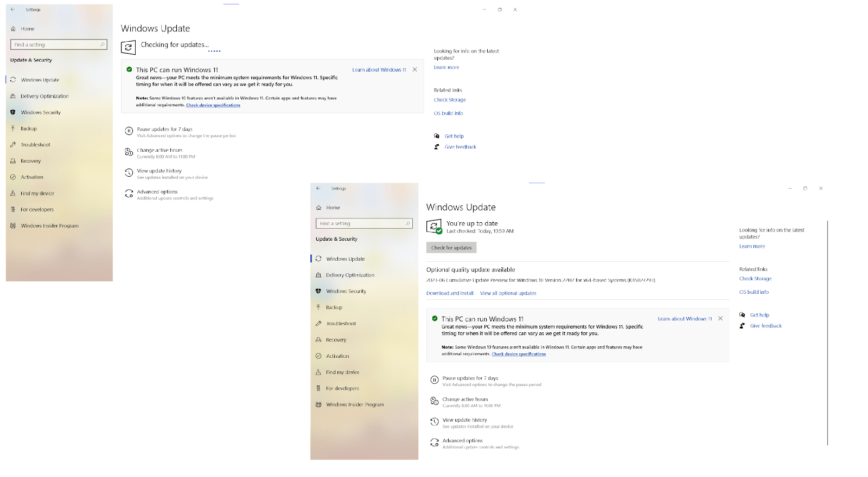The width and height of the screenshot is (868, 477).
Task: Click the Give feedback icon in the Checking for updates window
Action: coord(437,147)
